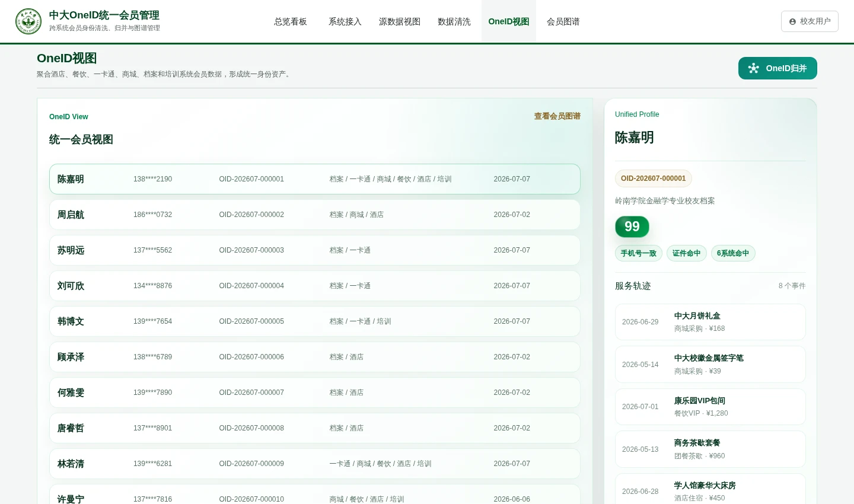Select member row 刘可欣
The image size is (854, 504).
tap(315, 286)
